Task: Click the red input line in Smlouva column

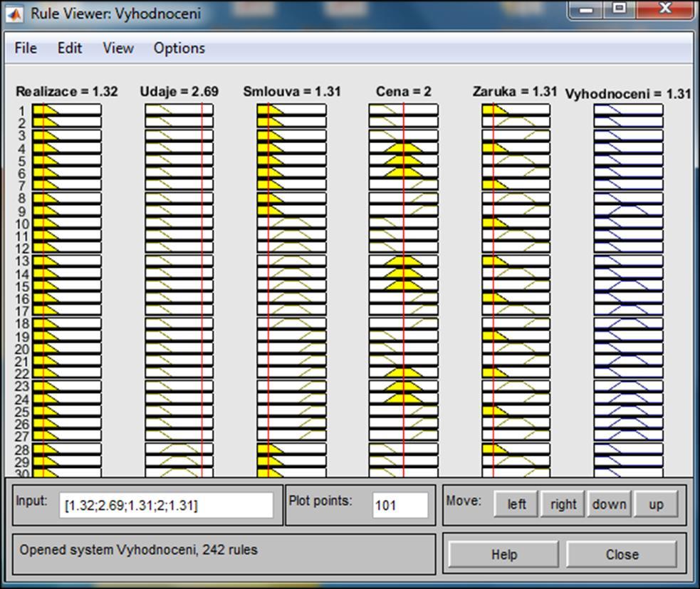Action: pyautogui.click(x=268, y=291)
